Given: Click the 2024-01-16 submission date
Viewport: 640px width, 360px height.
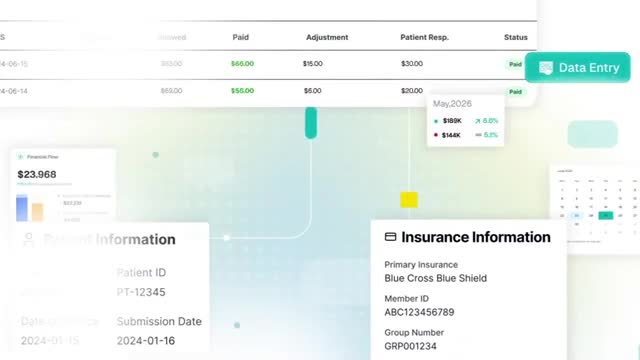Looking at the screenshot, I should [146, 341].
